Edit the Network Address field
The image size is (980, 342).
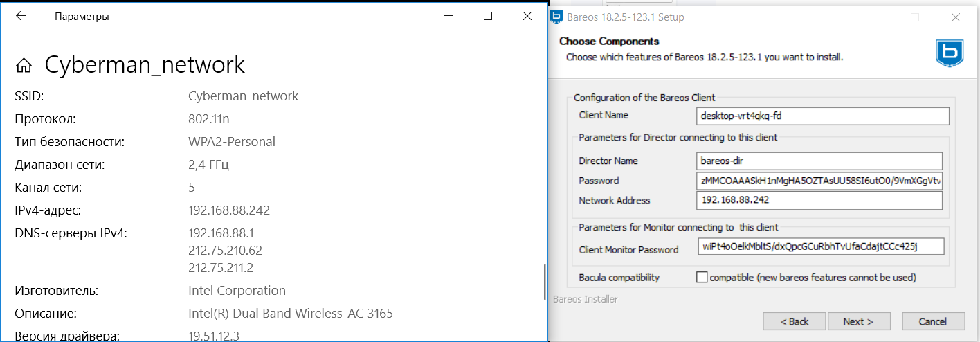[819, 200]
